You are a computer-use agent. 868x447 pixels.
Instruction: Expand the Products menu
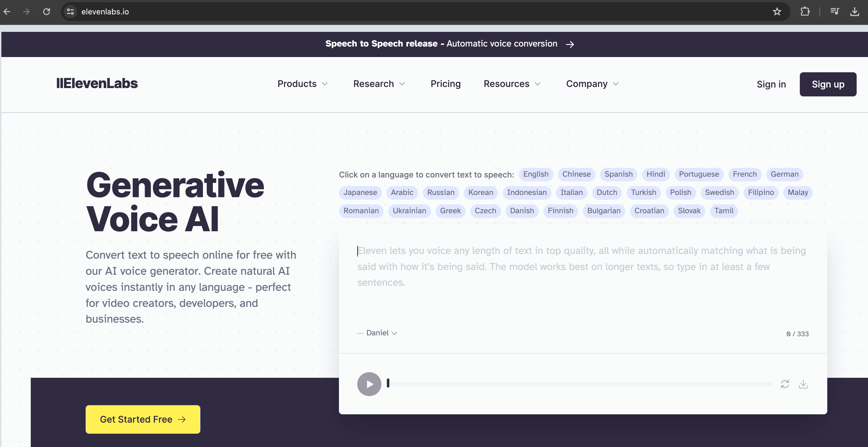pos(302,84)
